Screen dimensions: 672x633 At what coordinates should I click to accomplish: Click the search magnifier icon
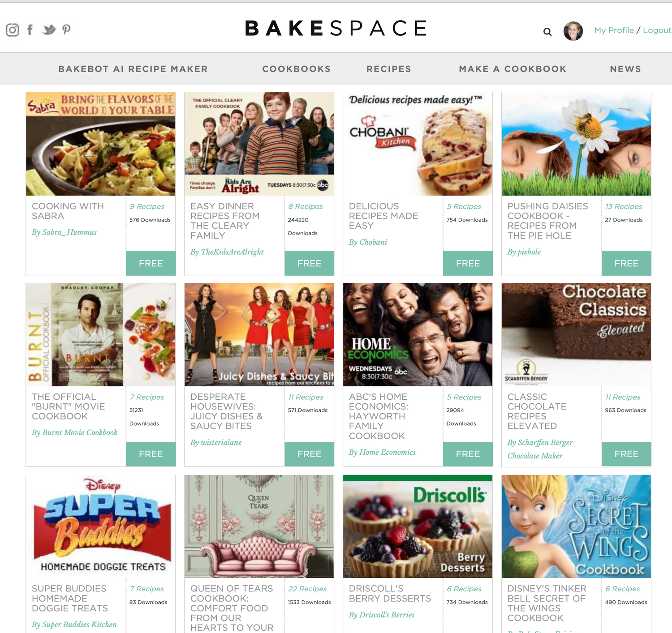tap(547, 32)
